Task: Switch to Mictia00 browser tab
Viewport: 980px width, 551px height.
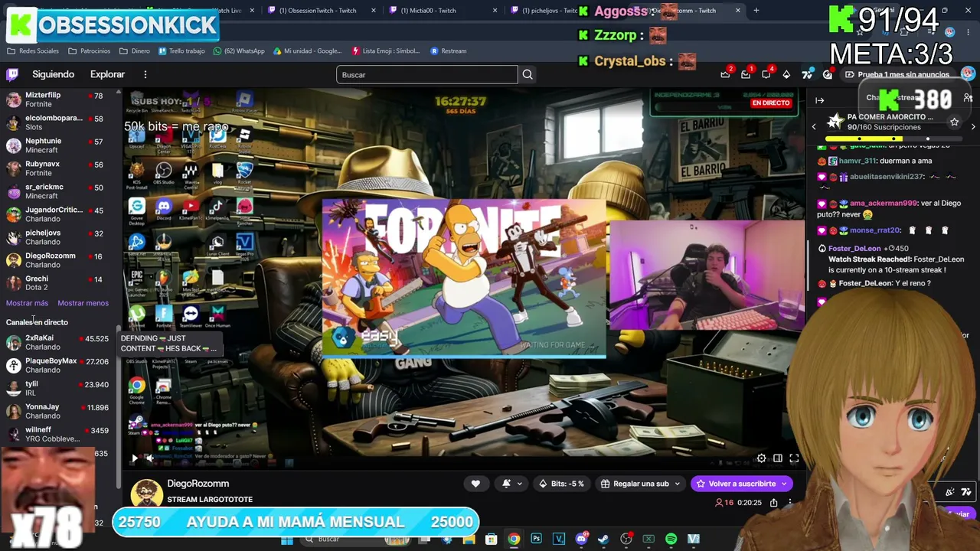Action: click(442, 11)
